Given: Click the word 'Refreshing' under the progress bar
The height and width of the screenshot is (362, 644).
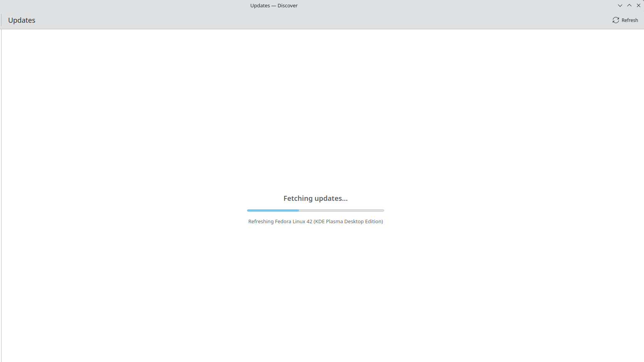Looking at the screenshot, I should 261,221.
